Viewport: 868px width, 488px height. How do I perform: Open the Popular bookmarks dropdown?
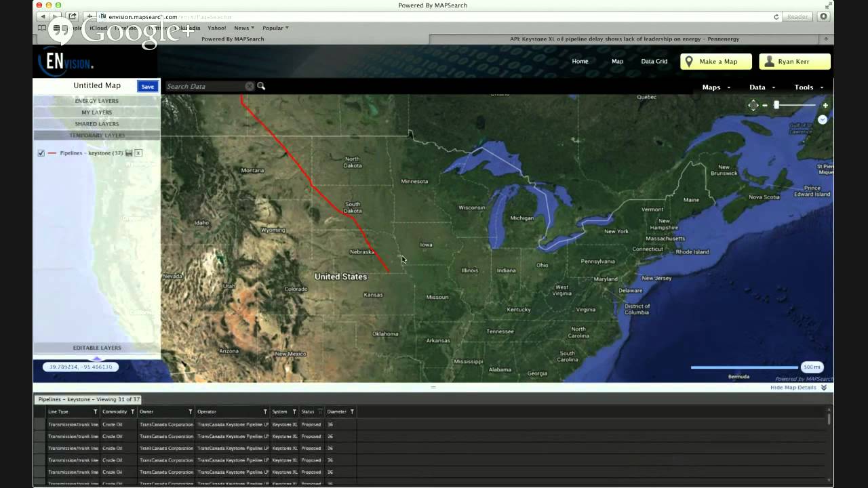pyautogui.click(x=275, y=28)
